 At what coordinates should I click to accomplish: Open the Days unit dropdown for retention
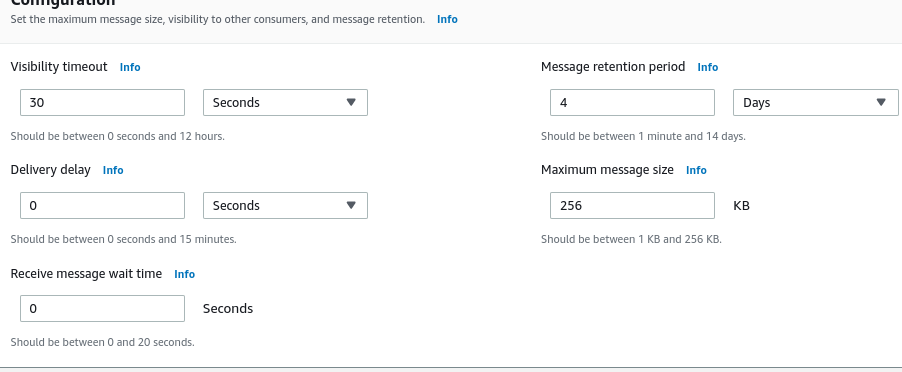pyautogui.click(x=816, y=102)
